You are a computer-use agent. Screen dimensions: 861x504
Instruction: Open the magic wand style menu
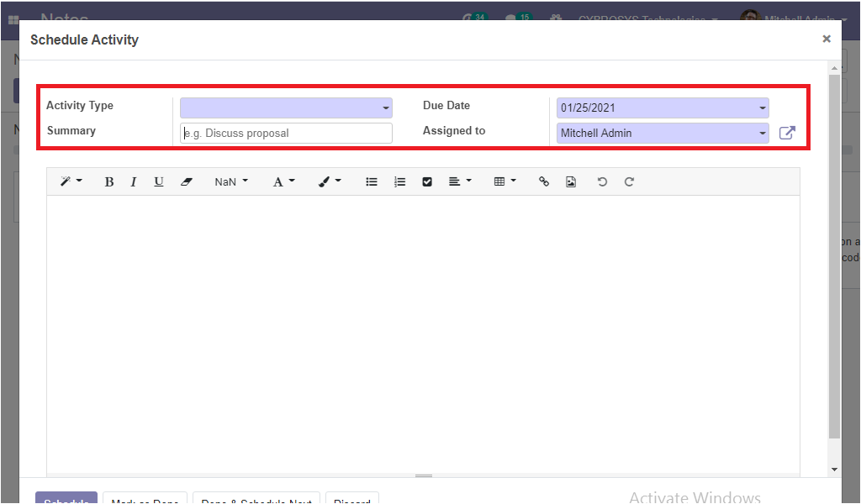pyautogui.click(x=71, y=181)
